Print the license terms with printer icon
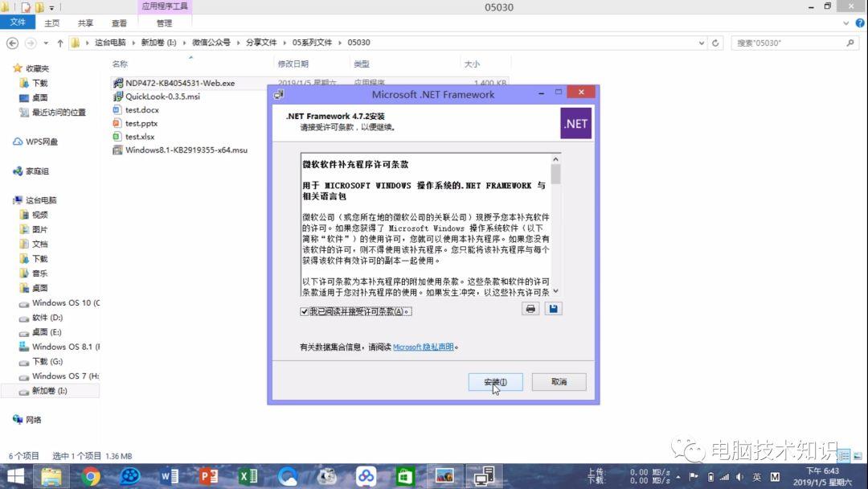This screenshot has width=868, height=489. click(x=530, y=309)
